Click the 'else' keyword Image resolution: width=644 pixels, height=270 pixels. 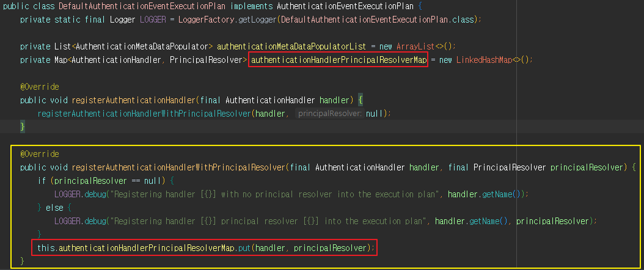54,208
